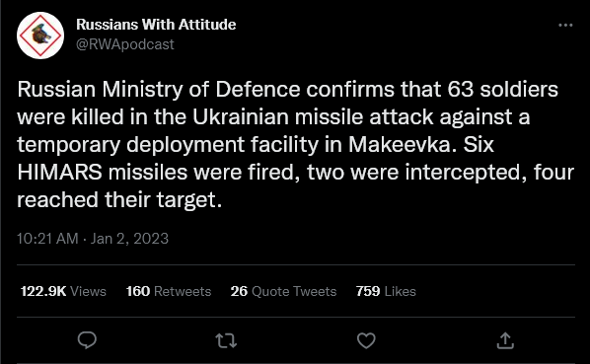Click the reply speech bubble icon

[87, 340]
